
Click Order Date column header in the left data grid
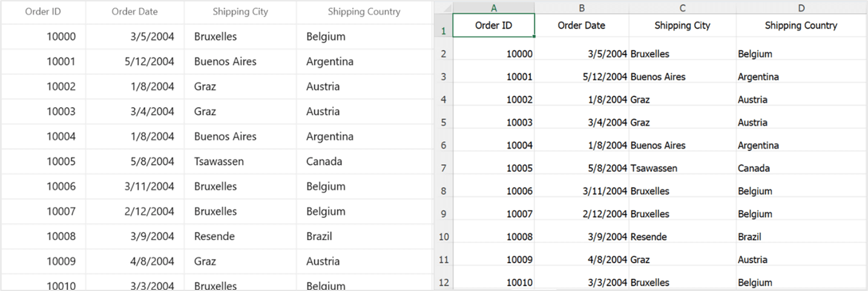[134, 11]
